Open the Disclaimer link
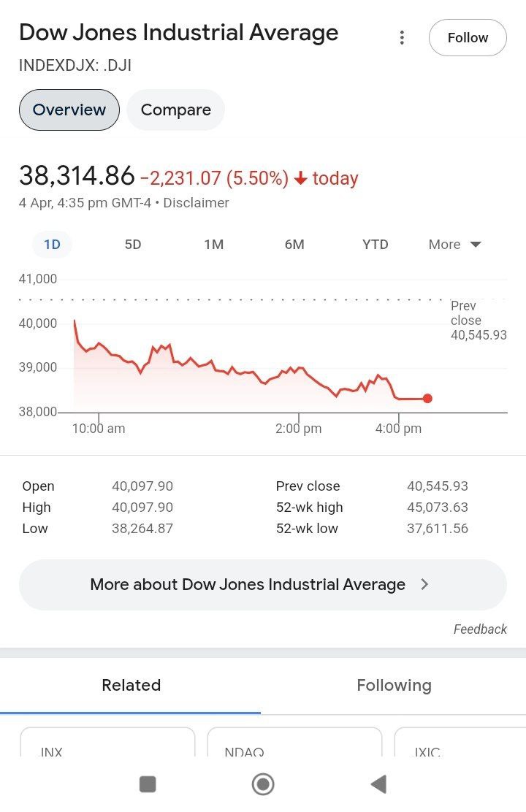526x812 pixels. coord(196,203)
